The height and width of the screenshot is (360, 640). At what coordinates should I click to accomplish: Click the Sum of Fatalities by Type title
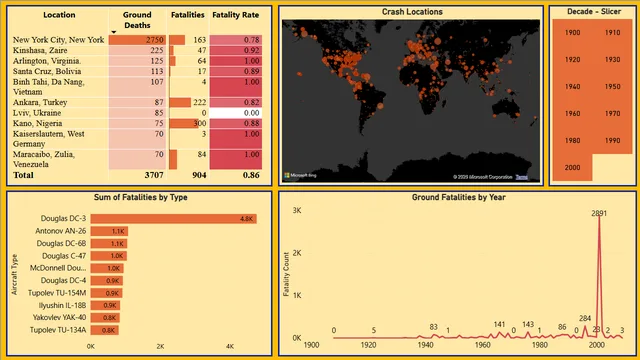[140, 197]
